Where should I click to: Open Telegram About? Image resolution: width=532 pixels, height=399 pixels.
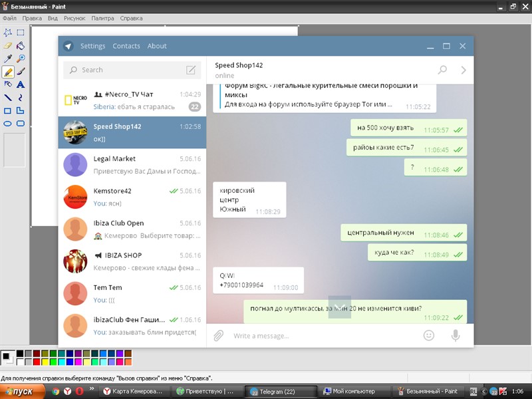tap(157, 46)
